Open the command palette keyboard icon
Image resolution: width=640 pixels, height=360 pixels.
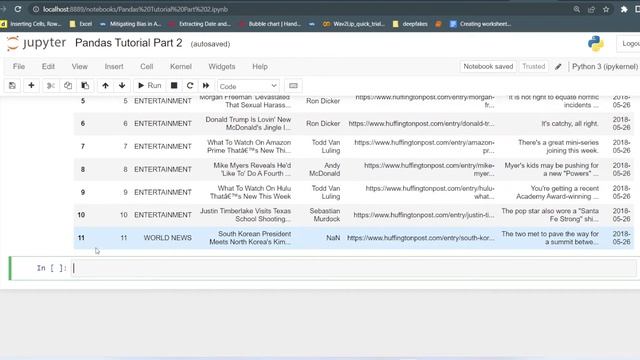point(293,86)
